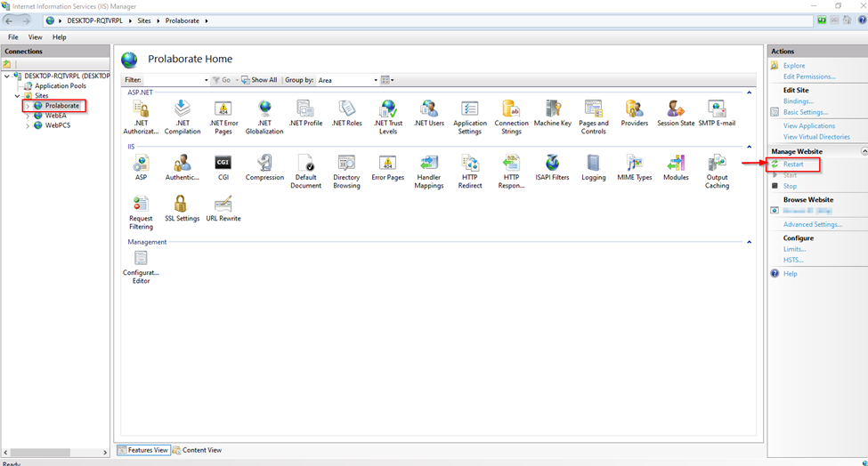The image size is (868, 466).
Task: Open Logging feature
Action: click(x=594, y=167)
